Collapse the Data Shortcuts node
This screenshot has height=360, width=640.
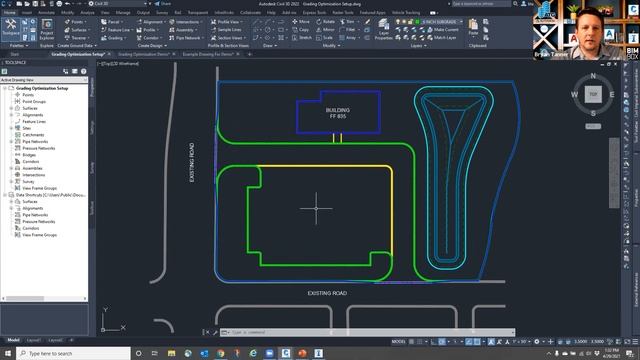[5, 195]
